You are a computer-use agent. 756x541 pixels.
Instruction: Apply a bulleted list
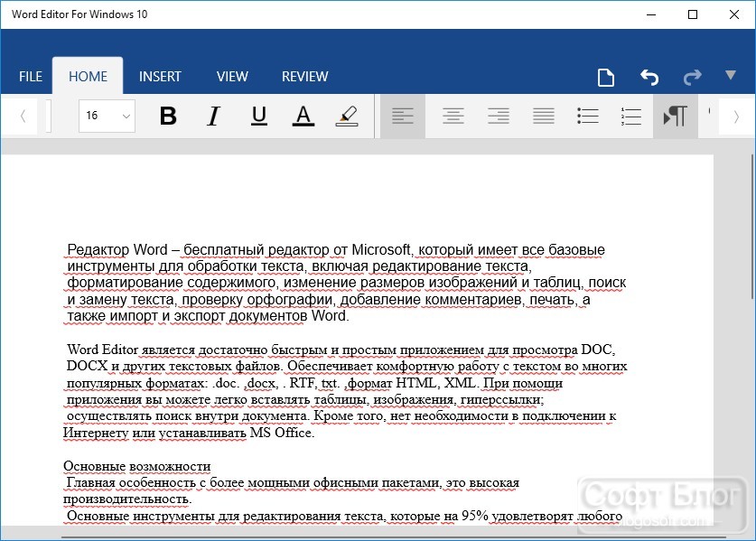pyautogui.click(x=588, y=117)
